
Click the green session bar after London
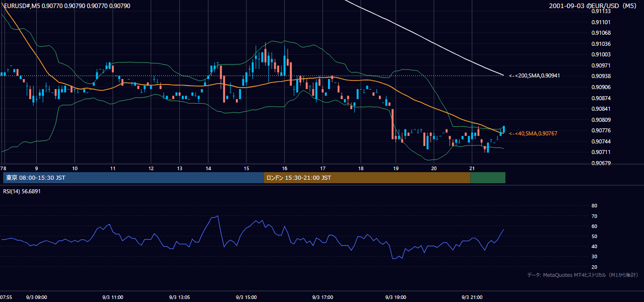(x=488, y=178)
